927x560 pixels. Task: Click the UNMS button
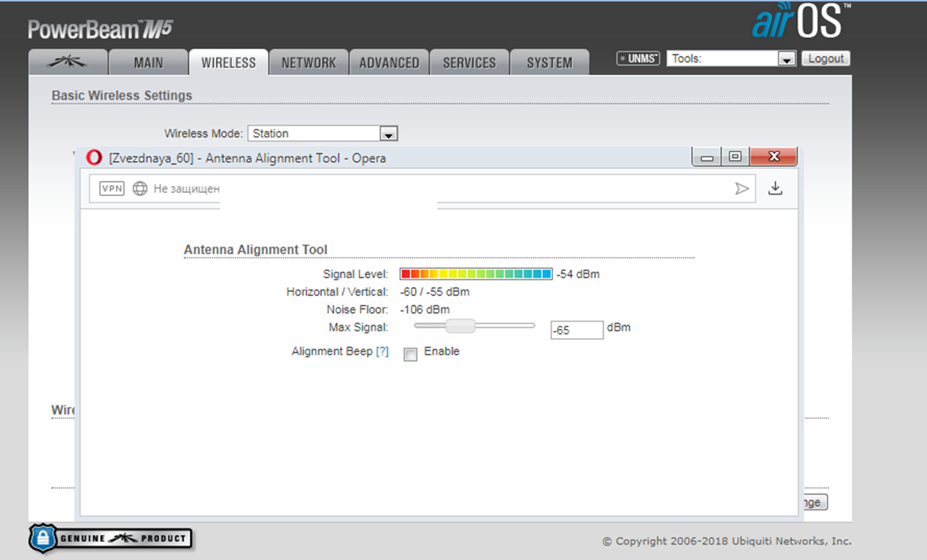tap(638, 59)
